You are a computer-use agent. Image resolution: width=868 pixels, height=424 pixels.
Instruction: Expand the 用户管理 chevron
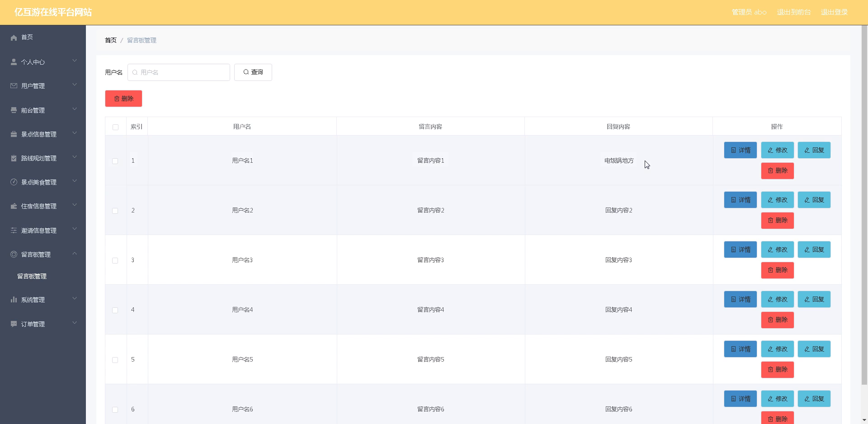[75, 85]
